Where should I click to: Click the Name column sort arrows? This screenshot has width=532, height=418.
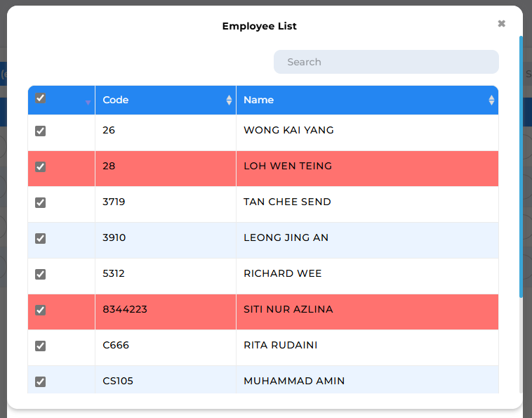[491, 100]
